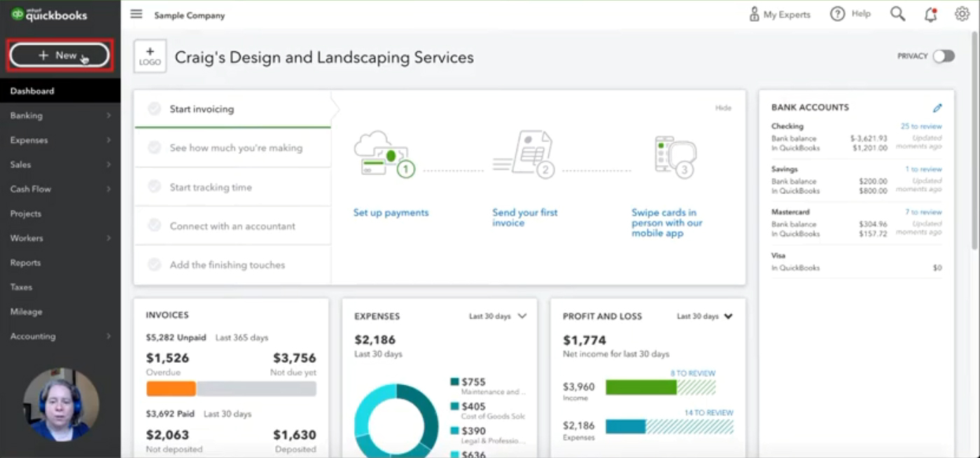Screen dimensions: 980x458
Task: Click the Visa account row
Action: [857, 262]
